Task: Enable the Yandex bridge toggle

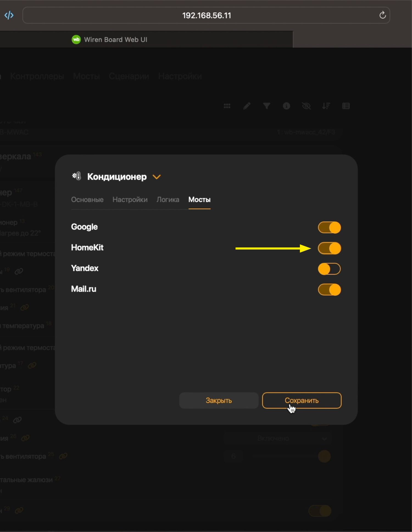Action: [329, 269]
